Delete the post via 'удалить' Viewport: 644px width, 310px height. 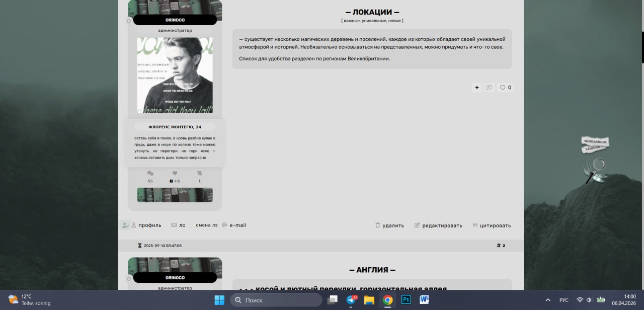(x=389, y=225)
